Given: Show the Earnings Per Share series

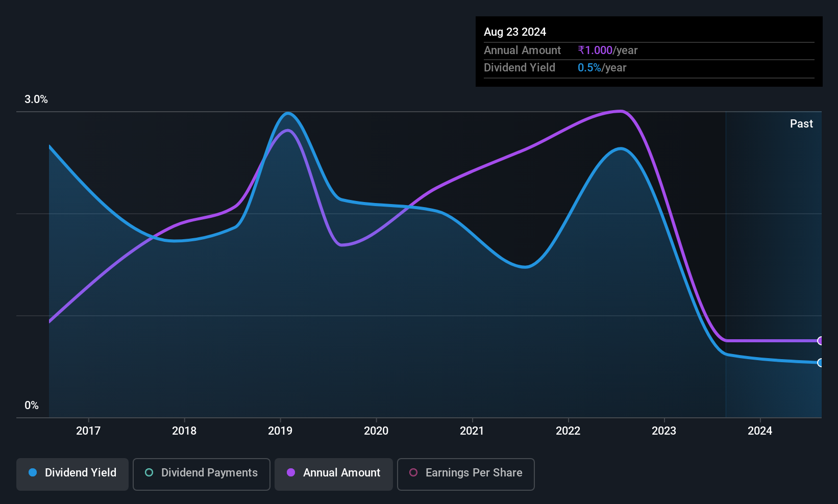Looking at the screenshot, I should pyautogui.click(x=466, y=474).
